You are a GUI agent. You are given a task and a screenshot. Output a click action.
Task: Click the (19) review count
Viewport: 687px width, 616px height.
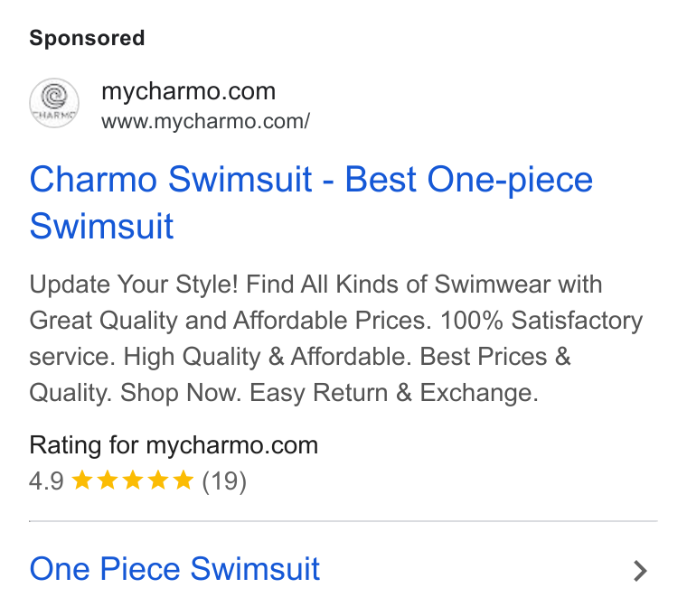(224, 481)
